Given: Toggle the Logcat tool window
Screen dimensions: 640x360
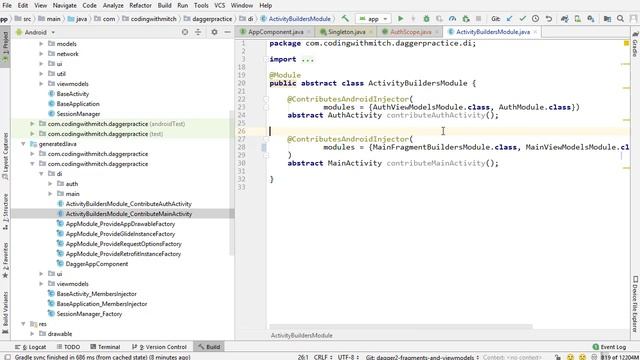Looking at the screenshot, I should click(x=31, y=347).
